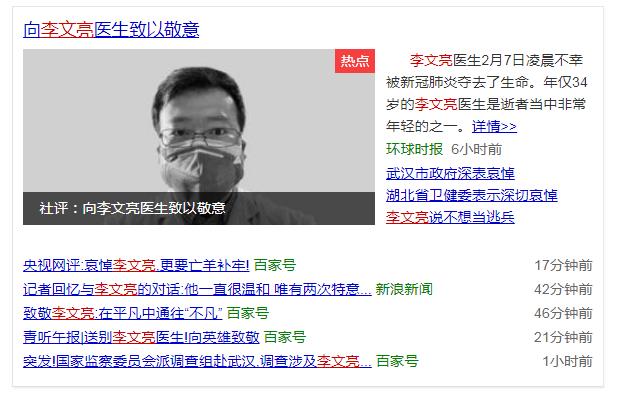Open link 李文亮说不想当逃兵

click(x=450, y=217)
